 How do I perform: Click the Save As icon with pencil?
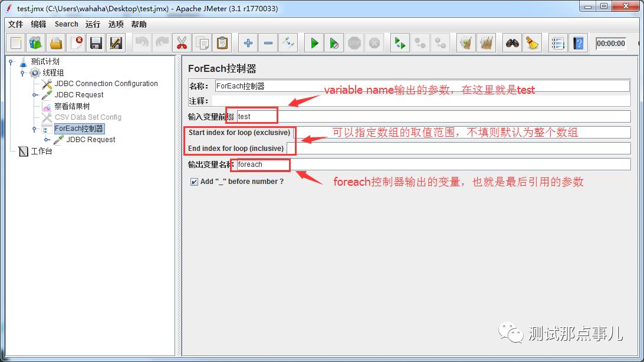[116, 42]
